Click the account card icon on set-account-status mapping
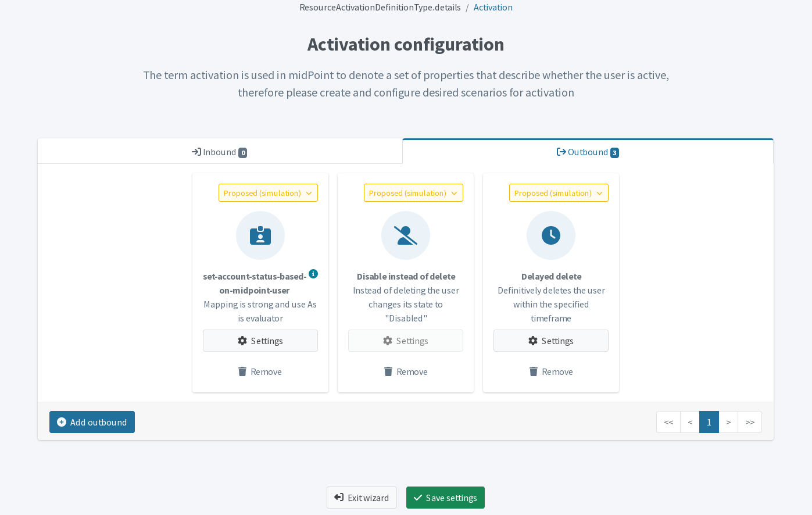Screen dimensions: 812x515 click(260, 235)
